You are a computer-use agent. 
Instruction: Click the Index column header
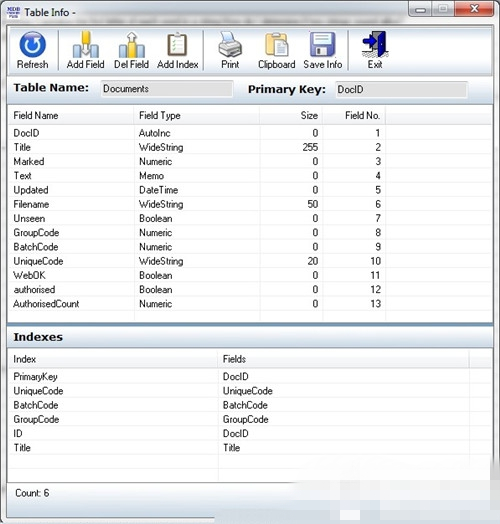pos(113,359)
